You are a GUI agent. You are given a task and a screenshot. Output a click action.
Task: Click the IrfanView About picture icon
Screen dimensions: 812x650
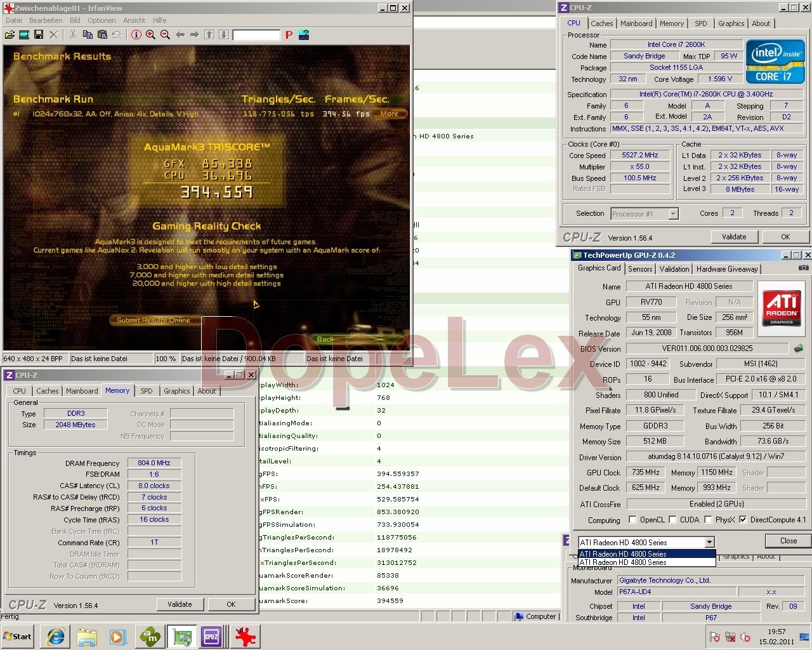[x=304, y=34]
